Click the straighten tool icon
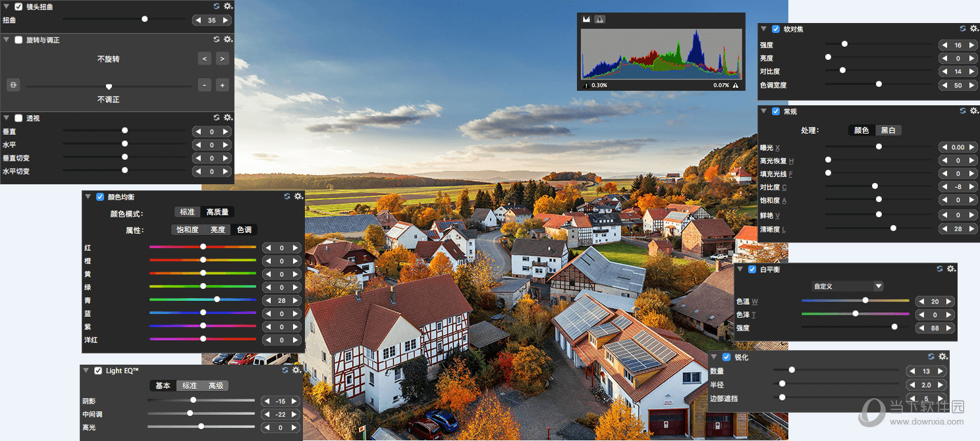Image resolution: width=980 pixels, height=441 pixels. coord(13,85)
